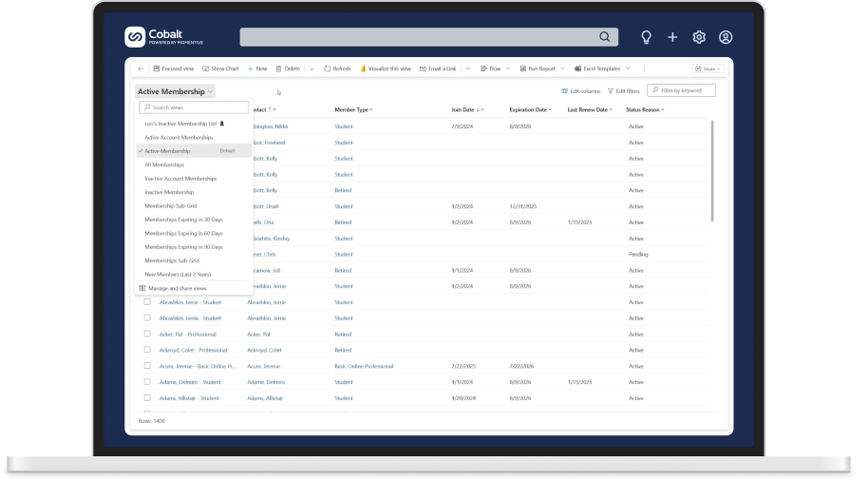Click the Refresh toolbar icon
The height and width of the screenshot is (481, 868).
tap(328, 68)
